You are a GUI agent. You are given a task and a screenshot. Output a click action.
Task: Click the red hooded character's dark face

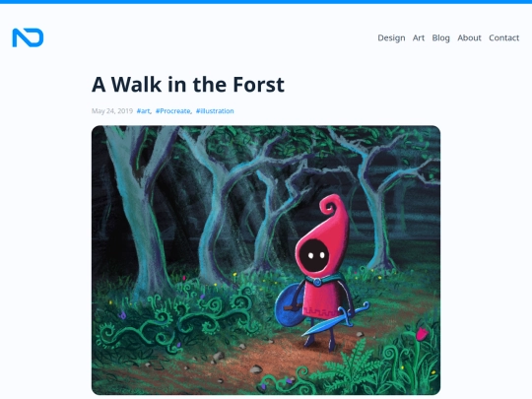[314, 255]
